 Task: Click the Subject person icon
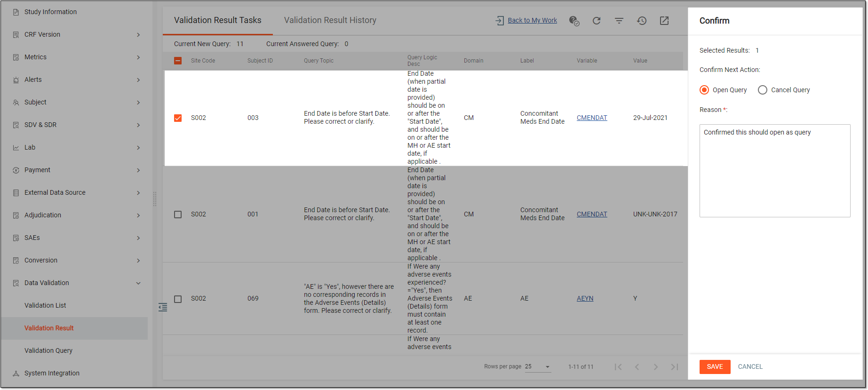16,103
